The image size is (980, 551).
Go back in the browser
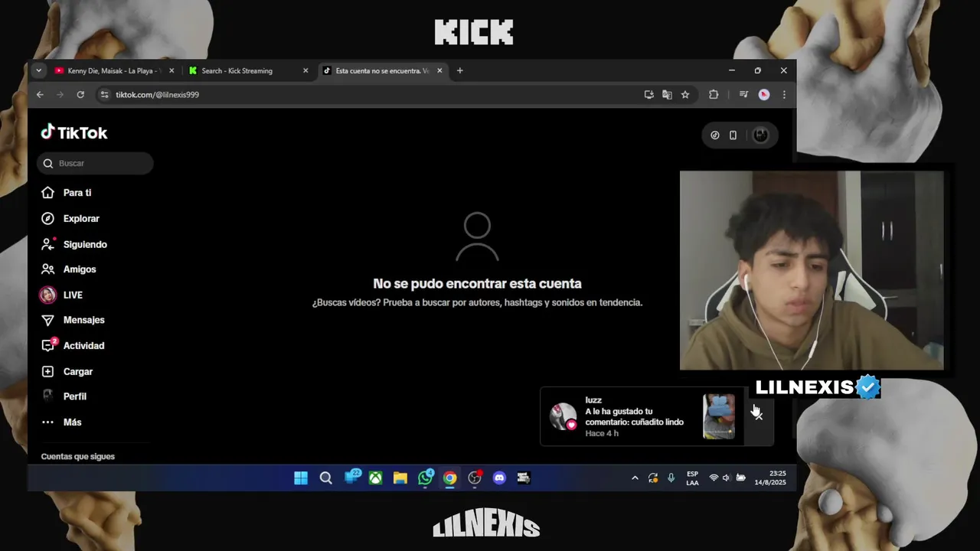[x=40, y=95]
